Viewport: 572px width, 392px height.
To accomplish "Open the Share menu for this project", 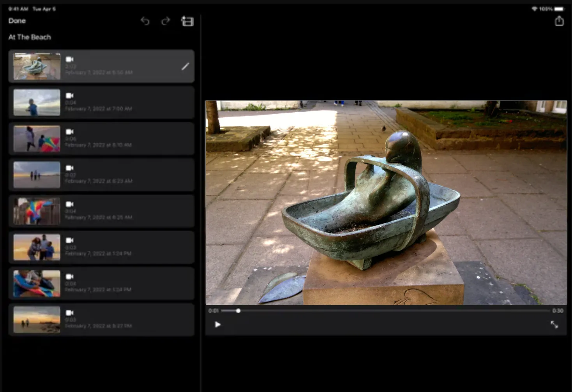I will pos(559,21).
